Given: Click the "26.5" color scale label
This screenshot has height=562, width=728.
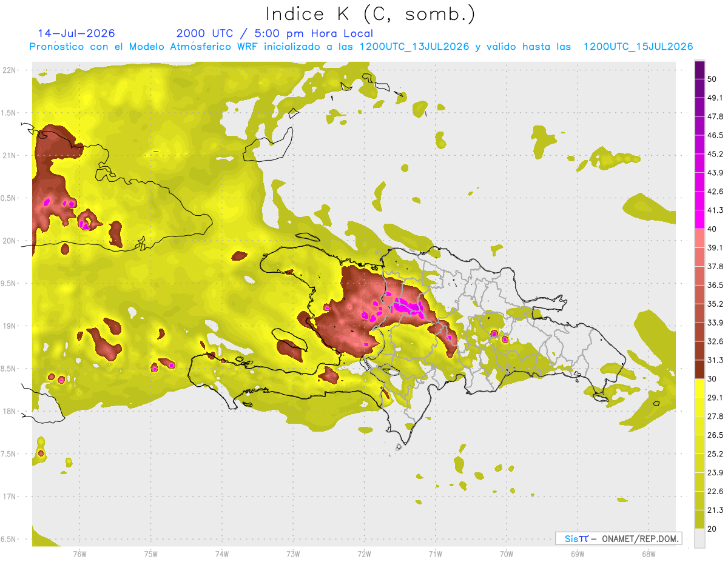Looking at the screenshot, I should (x=715, y=435).
